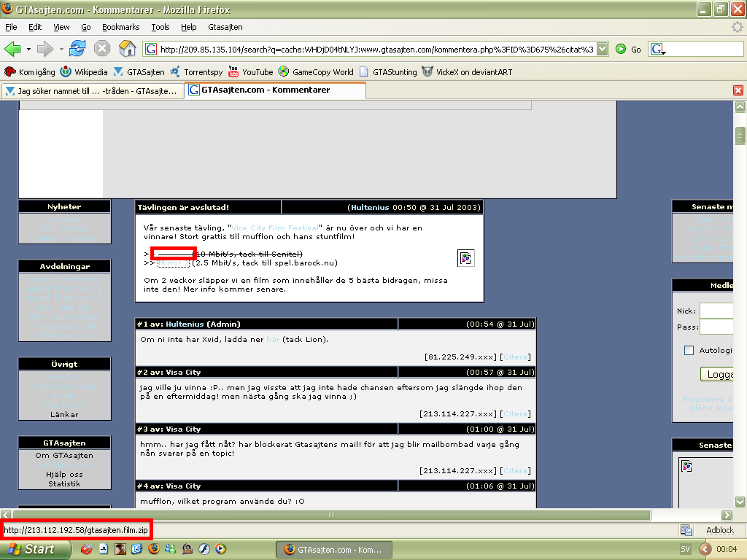The width and height of the screenshot is (747, 560).
Task: Click the red first Quick Launch icon
Action: (x=86, y=549)
